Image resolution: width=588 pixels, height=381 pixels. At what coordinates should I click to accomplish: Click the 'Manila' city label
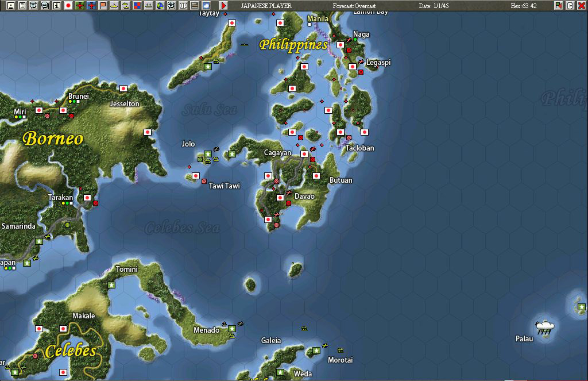click(318, 18)
